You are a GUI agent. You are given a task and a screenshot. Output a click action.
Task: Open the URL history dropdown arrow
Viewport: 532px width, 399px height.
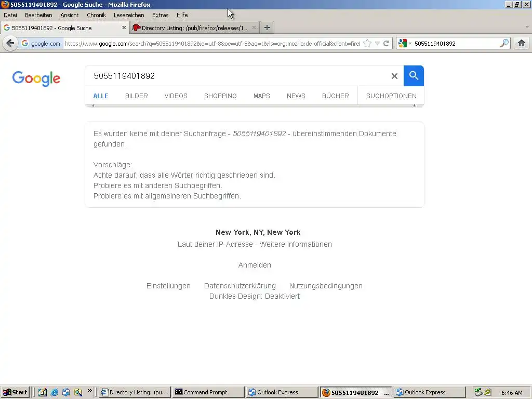377,44
